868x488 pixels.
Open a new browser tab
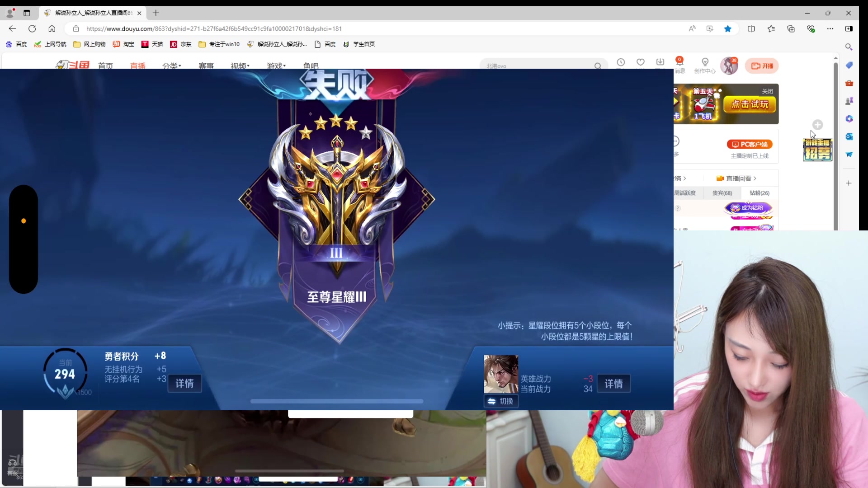point(156,13)
